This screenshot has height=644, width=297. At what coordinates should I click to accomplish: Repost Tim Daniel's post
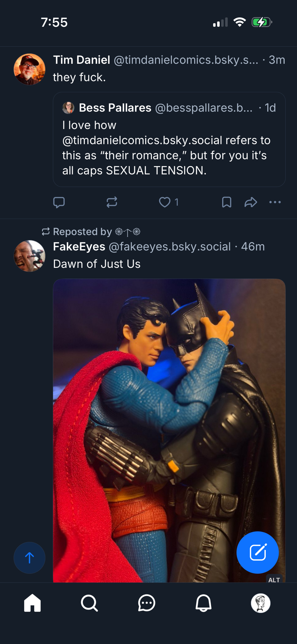click(x=112, y=202)
